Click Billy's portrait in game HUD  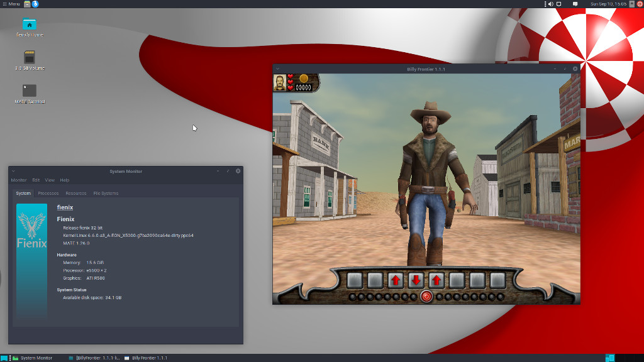(x=280, y=82)
